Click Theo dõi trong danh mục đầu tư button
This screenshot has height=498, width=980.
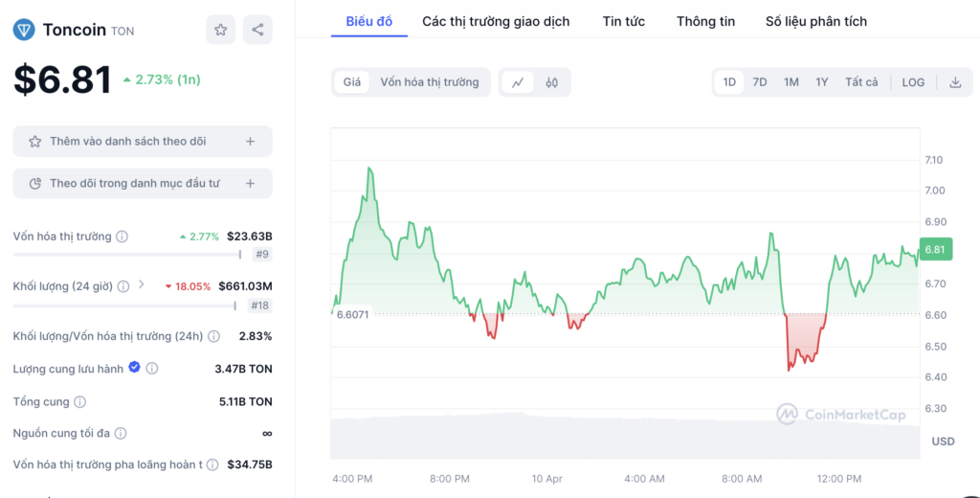point(143,184)
